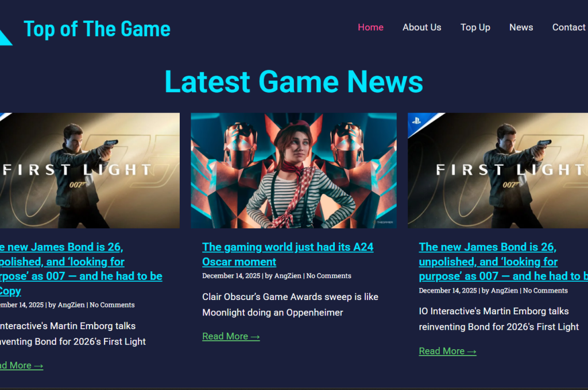Click Read More under right Bond article

tap(447, 351)
